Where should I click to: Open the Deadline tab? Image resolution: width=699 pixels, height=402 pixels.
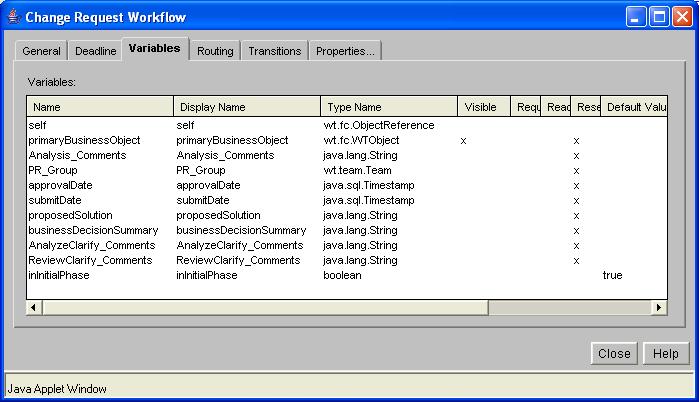95,51
